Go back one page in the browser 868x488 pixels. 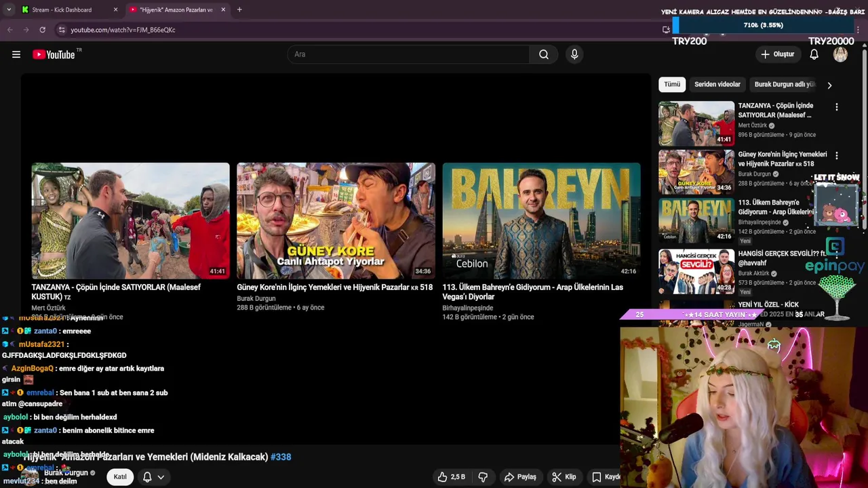[x=9, y=30]
